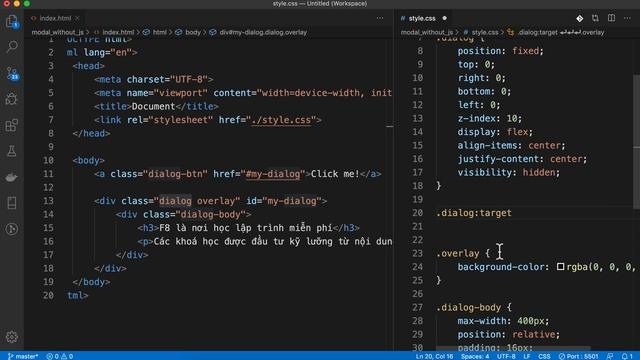Click the meta charset UTF-8 line
Screen dimensions: 640x360
pyautogui.click(x=153, y=79)
